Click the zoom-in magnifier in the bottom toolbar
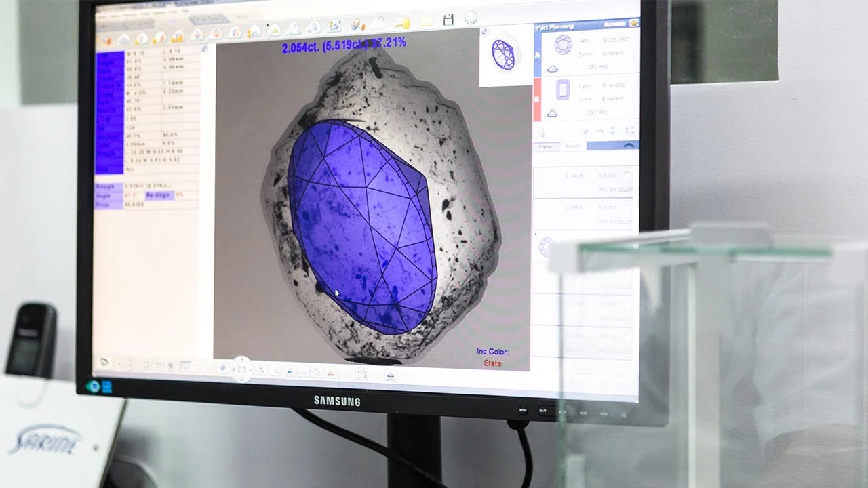868x488 pixels. 261,370
